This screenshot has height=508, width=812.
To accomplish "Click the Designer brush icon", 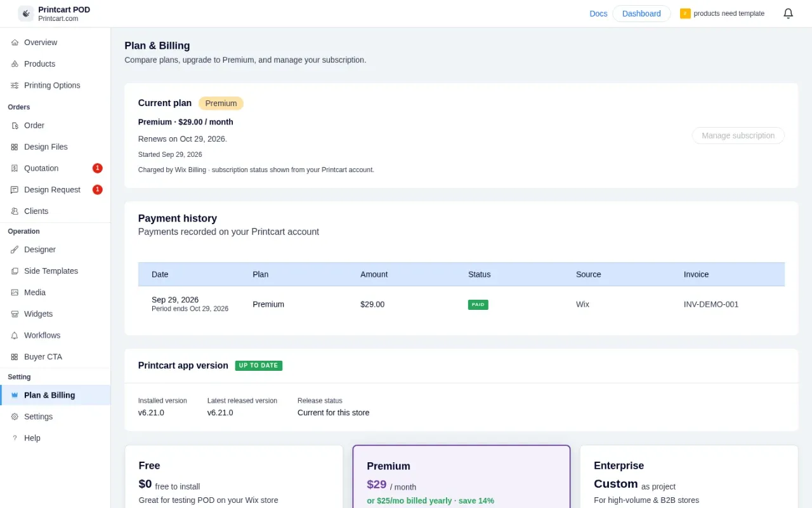I will 15,250.
